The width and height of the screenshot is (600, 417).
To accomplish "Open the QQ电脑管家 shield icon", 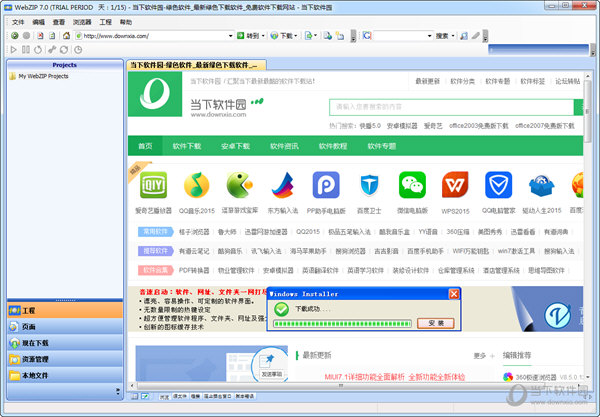I will pos(498,185).
